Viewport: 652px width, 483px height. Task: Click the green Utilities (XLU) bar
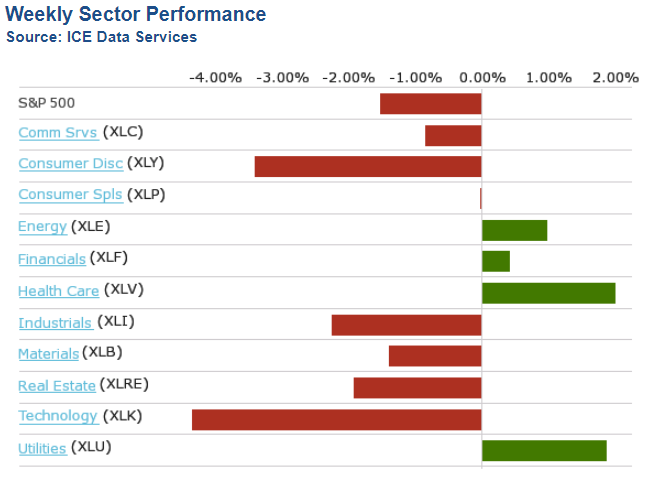(544, 450)
